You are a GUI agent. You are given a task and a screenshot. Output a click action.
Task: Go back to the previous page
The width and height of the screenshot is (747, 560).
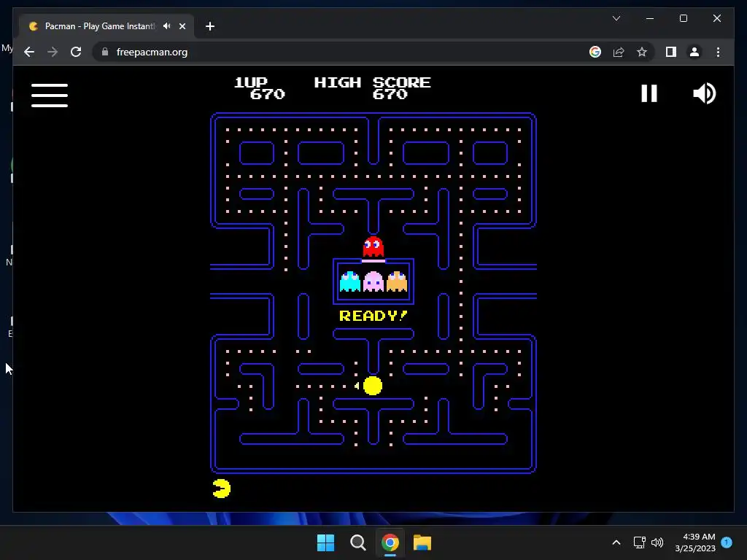click(29, 52)
